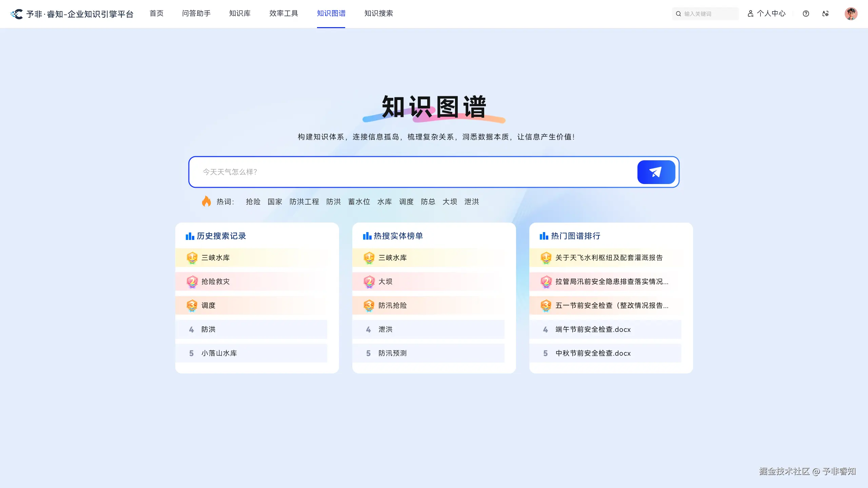The height and width of the screenshot is (488, 868).
Task: Click the flame hot words icon
Action: pyautogui.click(x=206, y=201)
